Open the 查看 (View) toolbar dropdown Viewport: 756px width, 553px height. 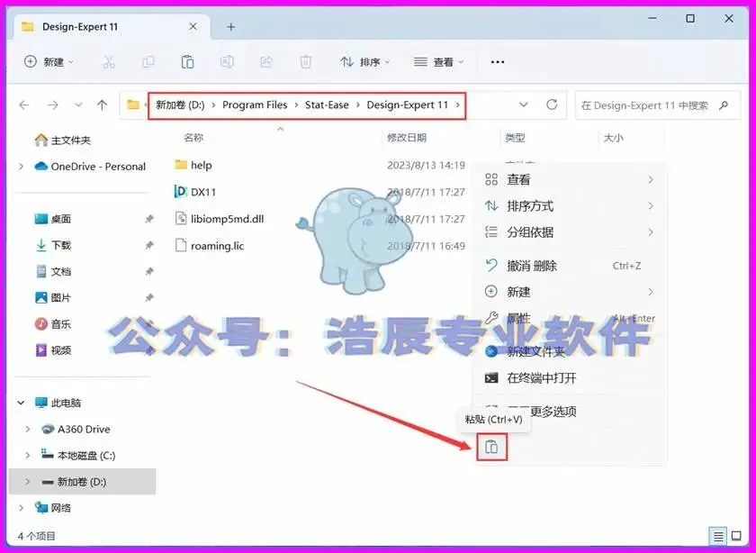[438, 62]
